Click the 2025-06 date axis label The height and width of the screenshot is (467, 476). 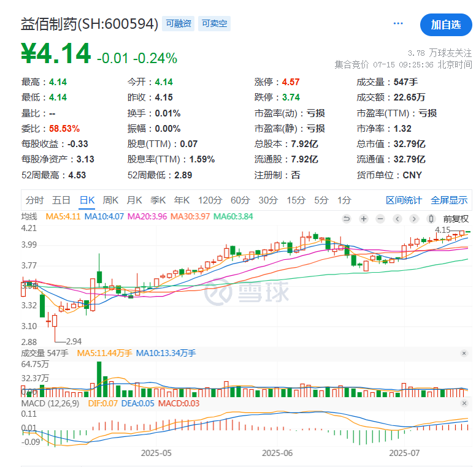tap(277, 453)
